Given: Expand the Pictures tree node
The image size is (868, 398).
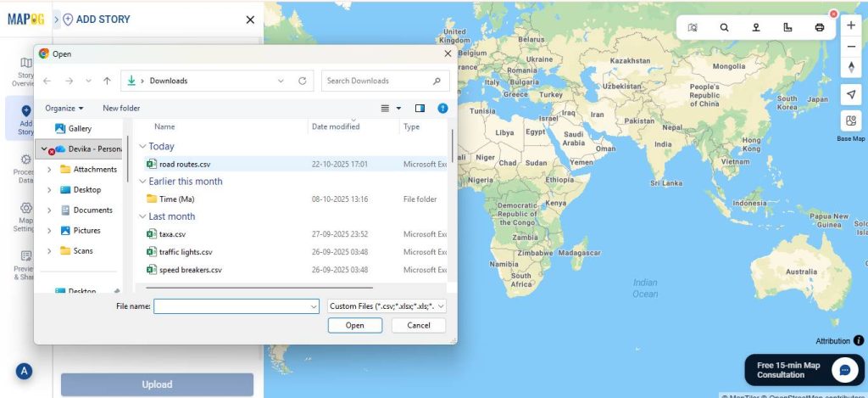Looking at the screenshot, I should [49, 231].
